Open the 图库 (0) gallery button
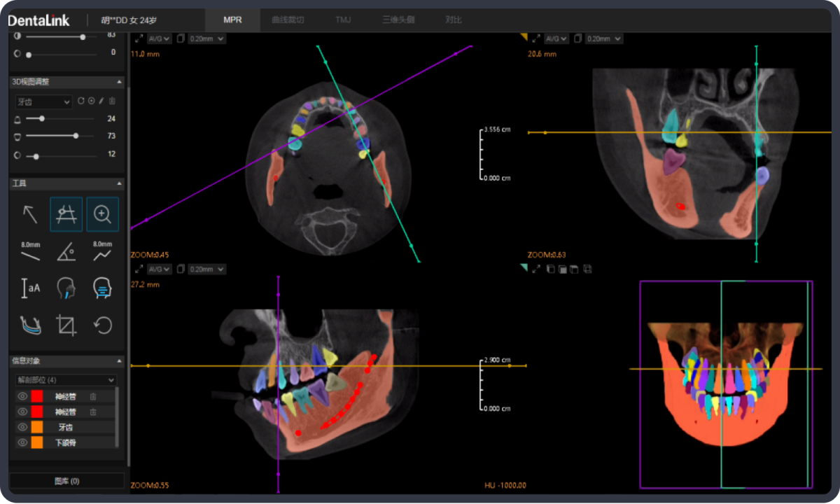Screen dimensions: 840x504 [66, 481]
